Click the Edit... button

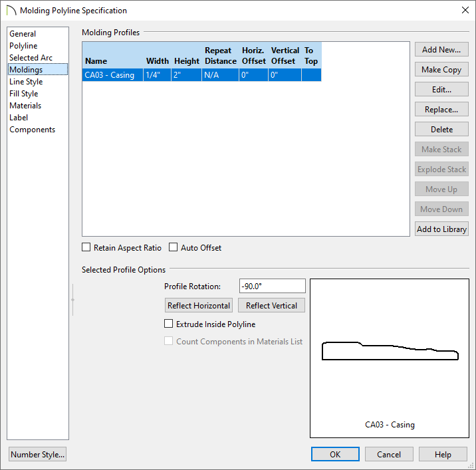click(x=441, y=90)
